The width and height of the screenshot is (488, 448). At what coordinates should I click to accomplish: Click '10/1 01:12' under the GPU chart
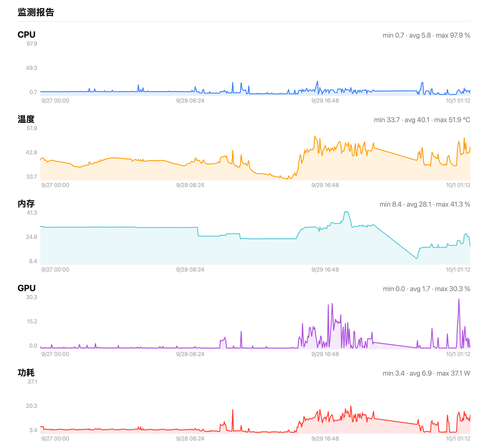(x=458, y=354)
